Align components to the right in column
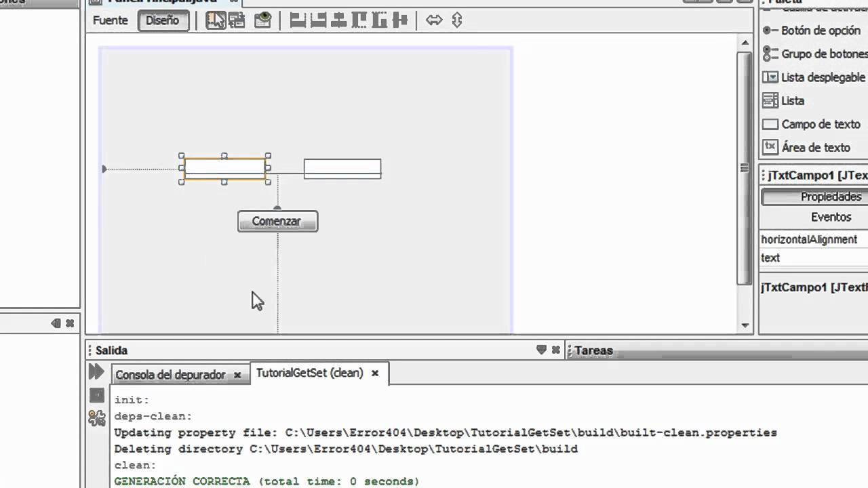868x488 pixels. (x=318, y=20)
